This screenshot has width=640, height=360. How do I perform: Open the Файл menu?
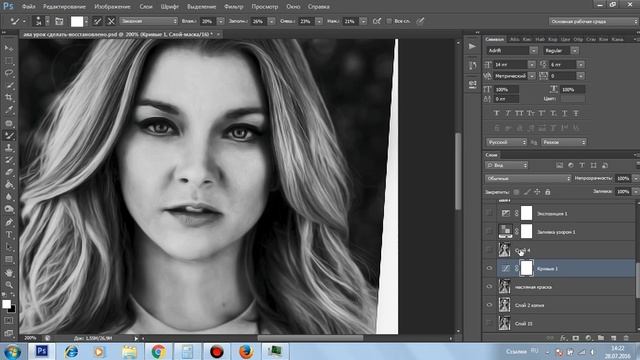click(x=29, y=7)
